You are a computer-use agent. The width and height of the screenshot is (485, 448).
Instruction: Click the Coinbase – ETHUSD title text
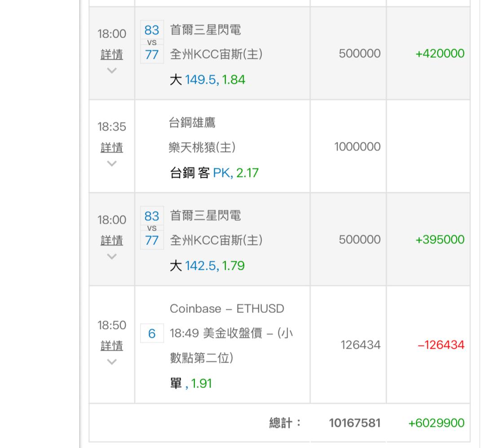(227, 309)
